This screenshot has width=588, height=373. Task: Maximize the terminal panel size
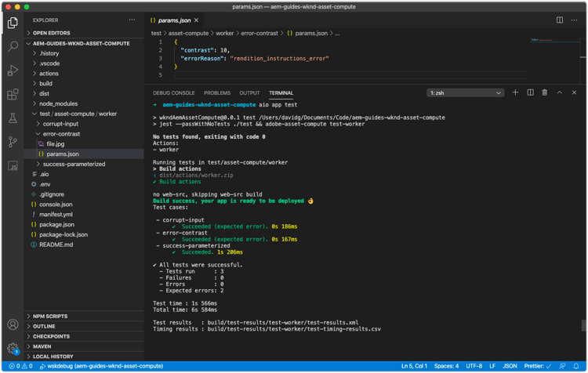pos(560,92)
